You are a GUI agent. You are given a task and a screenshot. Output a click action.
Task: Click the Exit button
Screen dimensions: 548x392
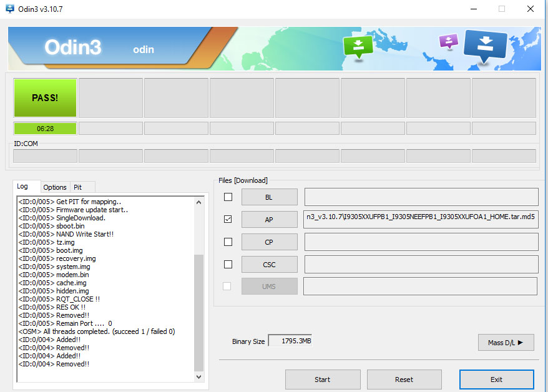pos(497,380)
